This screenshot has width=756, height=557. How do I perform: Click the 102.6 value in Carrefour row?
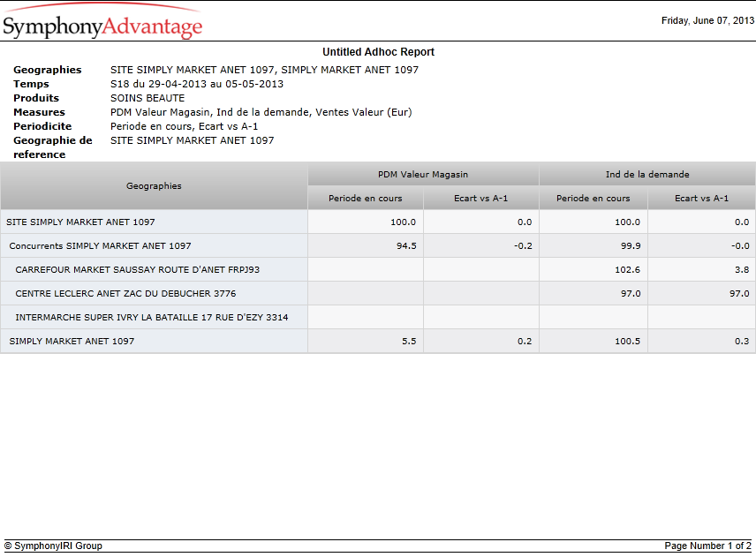(627, 269)
